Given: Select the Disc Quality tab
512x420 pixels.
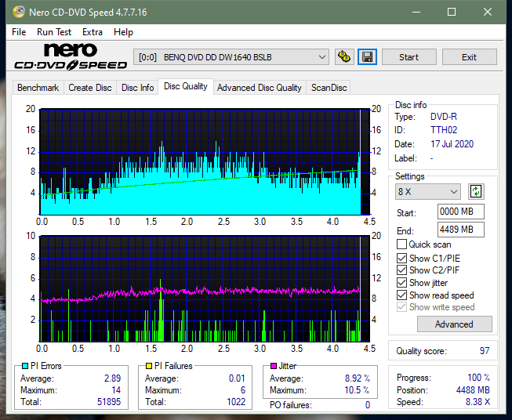Looking at the screenshot, I should point(186,86).
